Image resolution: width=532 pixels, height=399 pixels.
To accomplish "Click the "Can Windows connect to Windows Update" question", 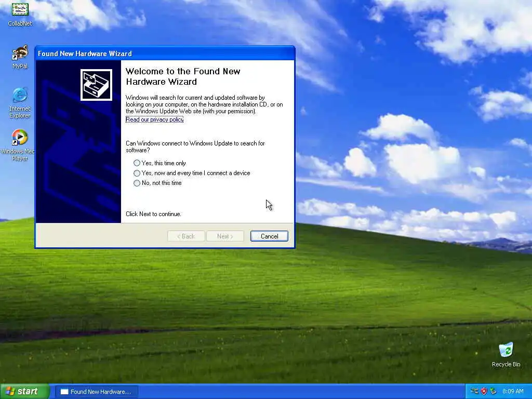I will coord(195,147).
